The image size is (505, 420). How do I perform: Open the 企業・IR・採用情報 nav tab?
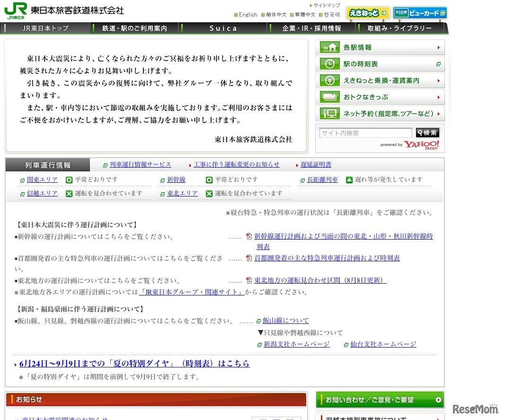click(311, 28)
